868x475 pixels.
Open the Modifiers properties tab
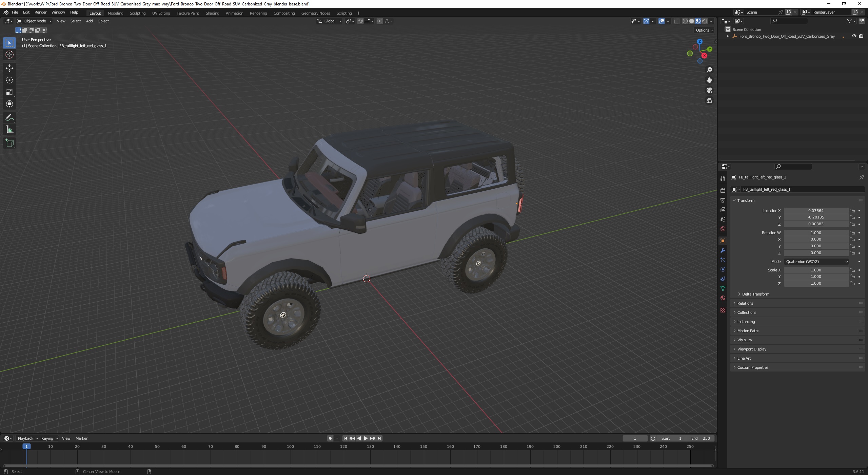click(x=723, y=250)
